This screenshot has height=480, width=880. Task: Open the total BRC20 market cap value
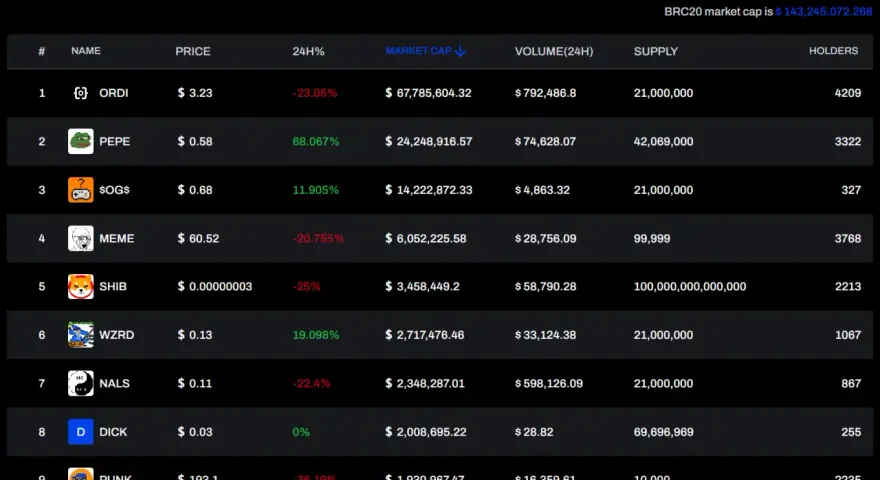click(x=824, y=12)
